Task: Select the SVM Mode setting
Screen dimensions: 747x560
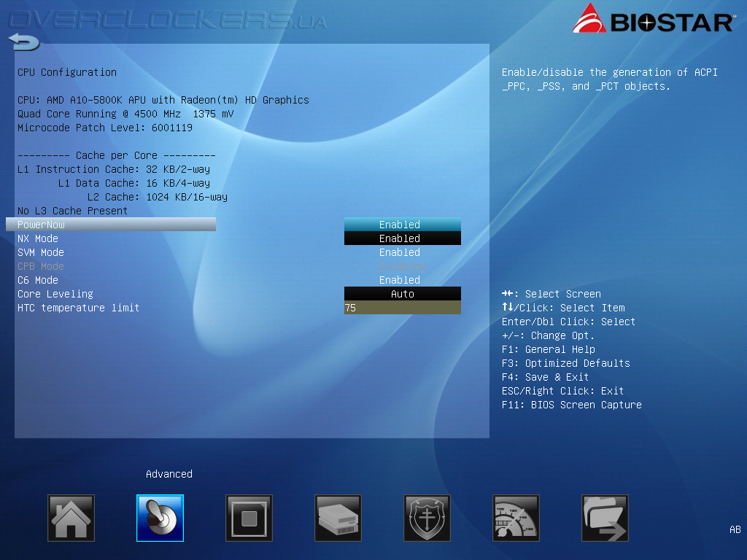Action: tap(41, 252)
